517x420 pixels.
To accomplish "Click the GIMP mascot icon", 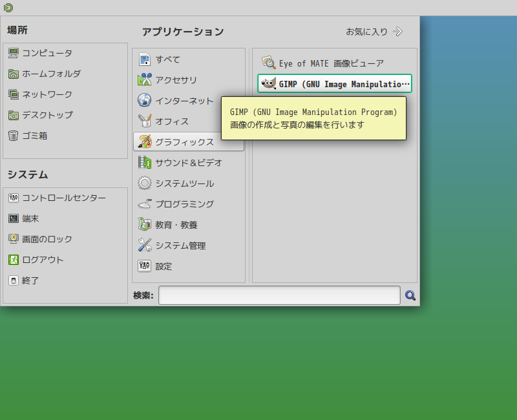I will coord(268,83).
